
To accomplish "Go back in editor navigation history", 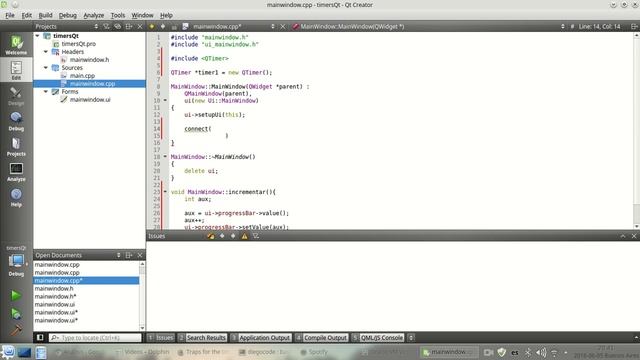I will tap(152, 27).
